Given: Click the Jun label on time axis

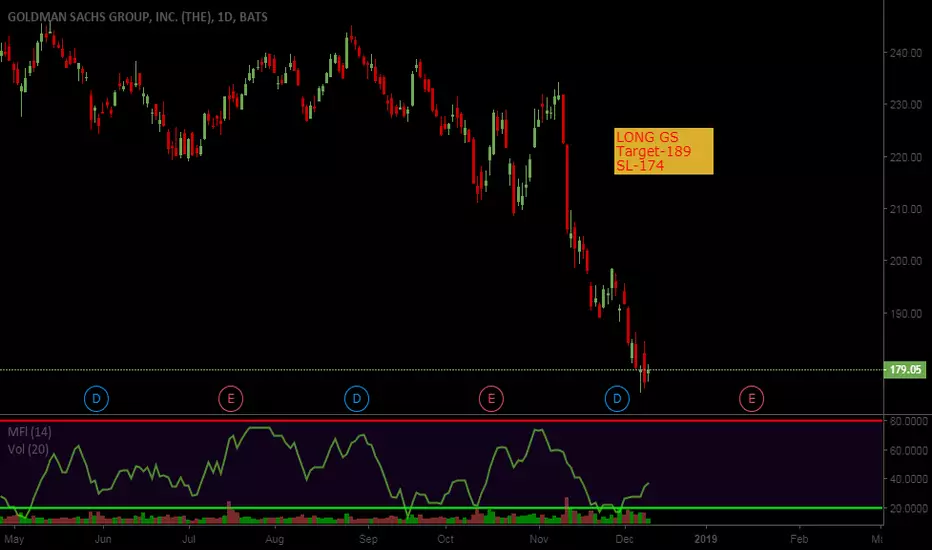Looking at the screenshot, I should pyautogui.click(x=103, y=539).
